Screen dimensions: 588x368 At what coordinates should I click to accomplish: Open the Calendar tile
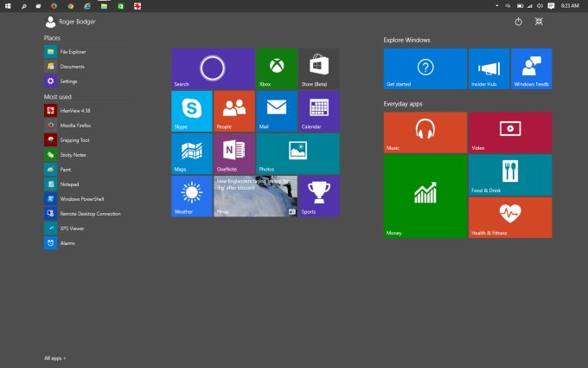[x=318, y=111]
